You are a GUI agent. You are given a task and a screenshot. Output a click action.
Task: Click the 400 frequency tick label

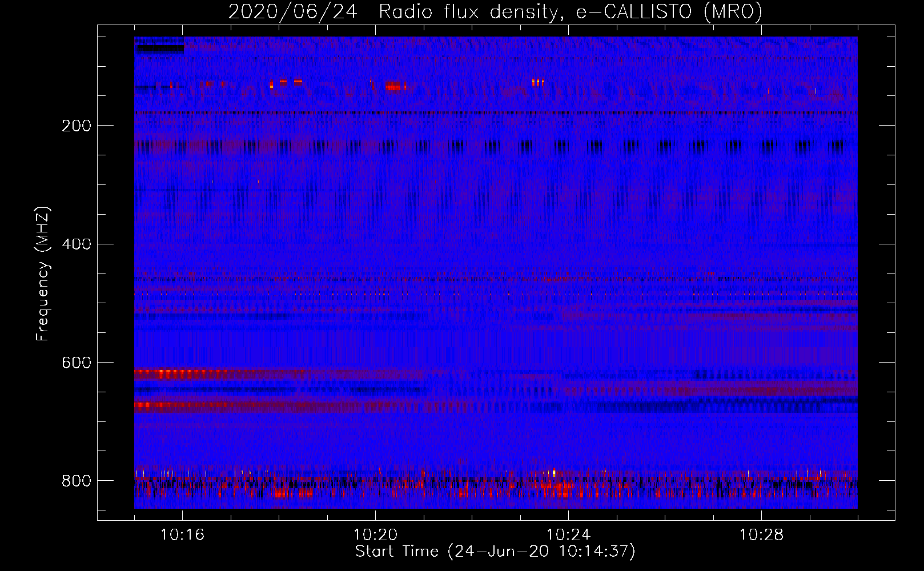(77, 244)
